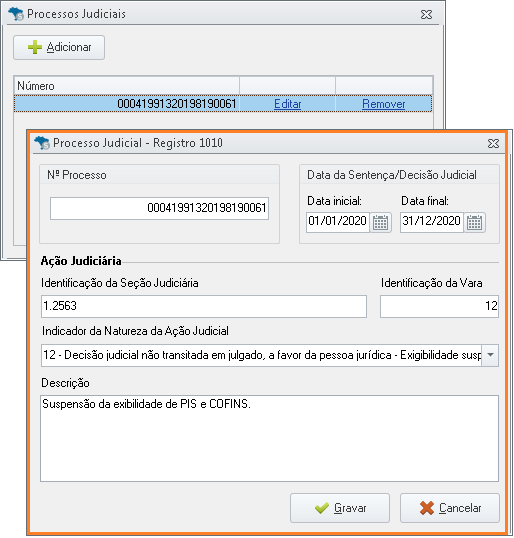Click the Processo Judicial Registro 1010 app icon
514x538 pixels.
42,143
